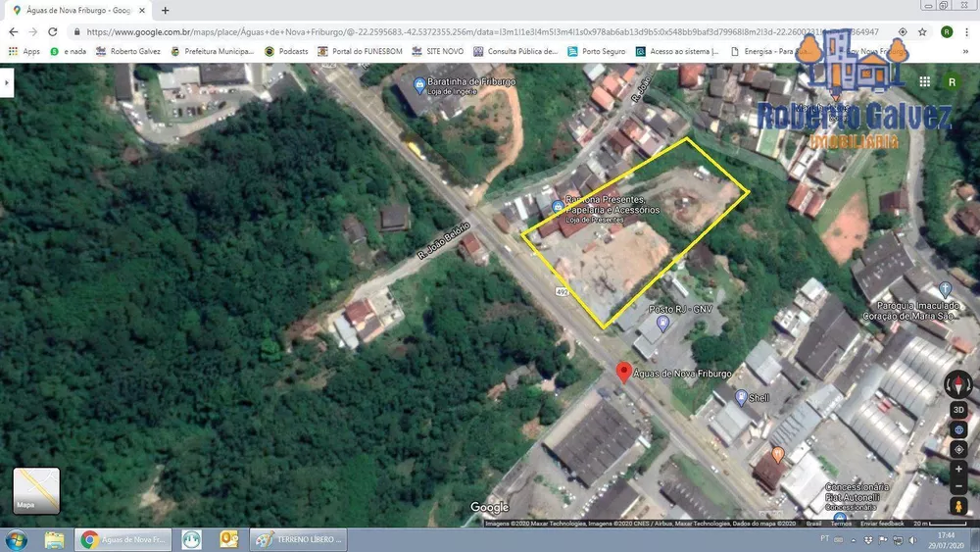Reset map orientation with compass
The image size is (980, 552).
[958, 383]
